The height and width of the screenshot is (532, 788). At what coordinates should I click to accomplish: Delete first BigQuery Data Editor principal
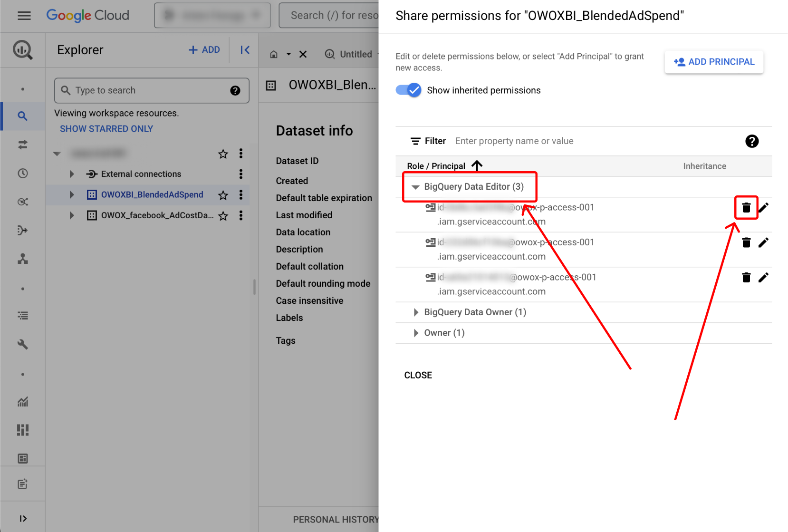(x=746, y=207)
